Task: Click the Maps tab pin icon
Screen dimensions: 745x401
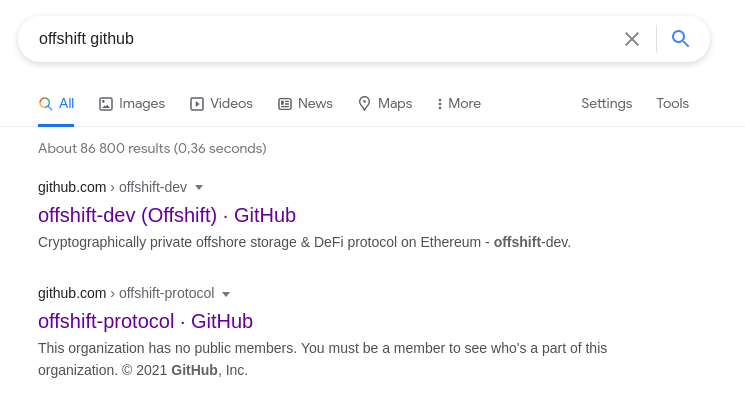Action: (365, 104)
